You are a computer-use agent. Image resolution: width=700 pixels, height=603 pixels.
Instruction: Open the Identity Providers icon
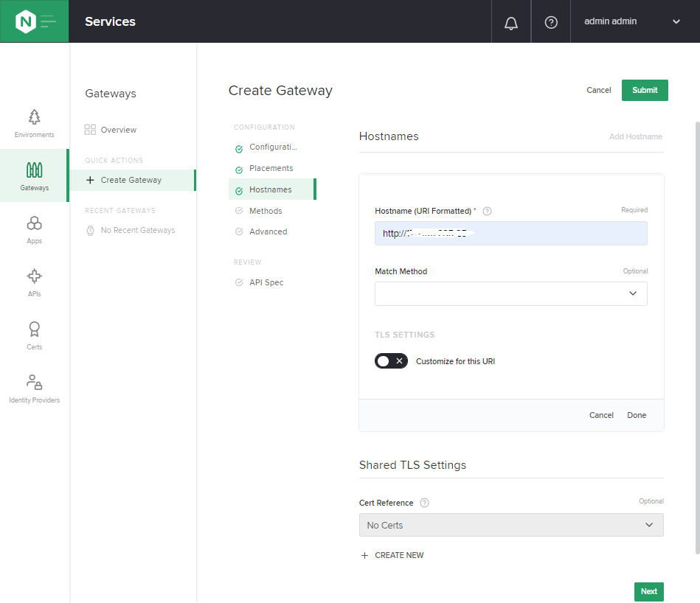click(35, 383)
